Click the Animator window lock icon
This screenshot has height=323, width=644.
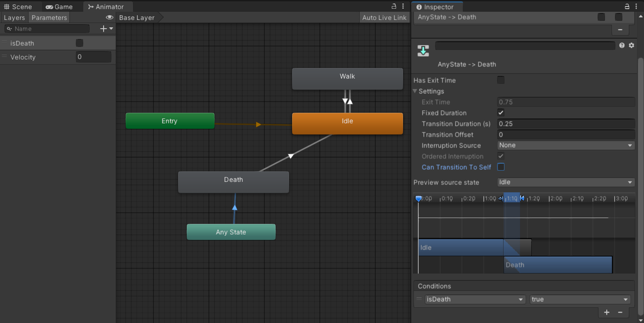point(394,6)
